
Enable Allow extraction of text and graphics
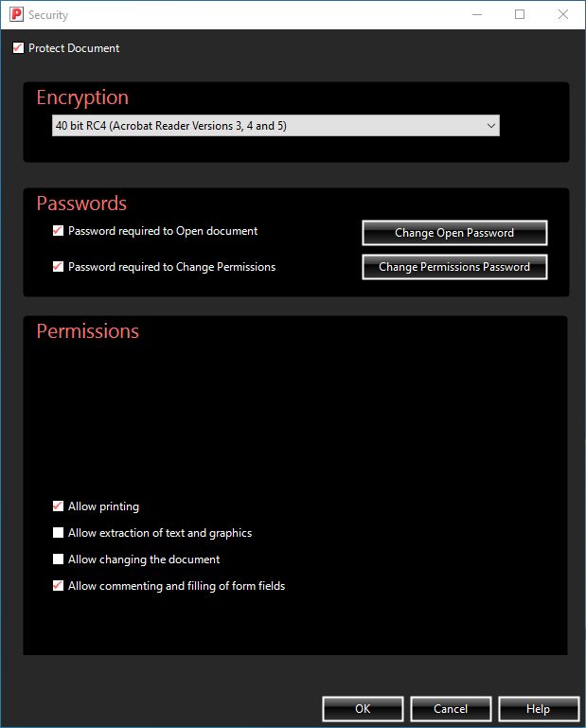tap(59, 533)
